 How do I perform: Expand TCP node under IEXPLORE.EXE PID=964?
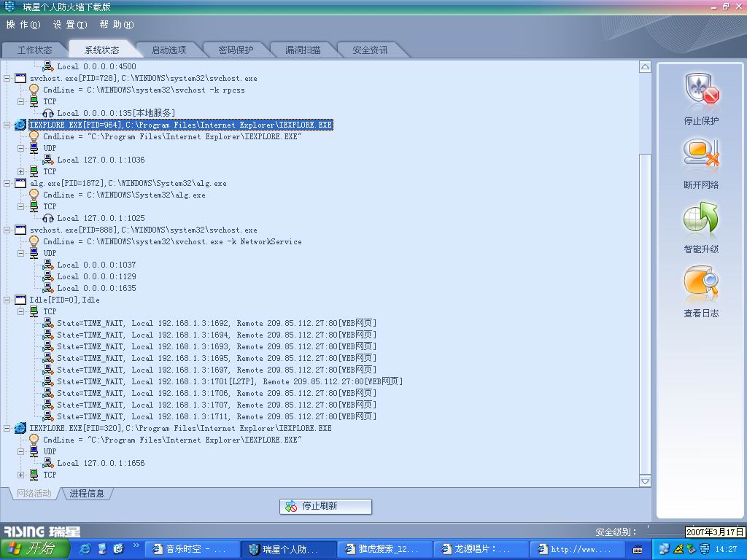[x=20, y=171]
